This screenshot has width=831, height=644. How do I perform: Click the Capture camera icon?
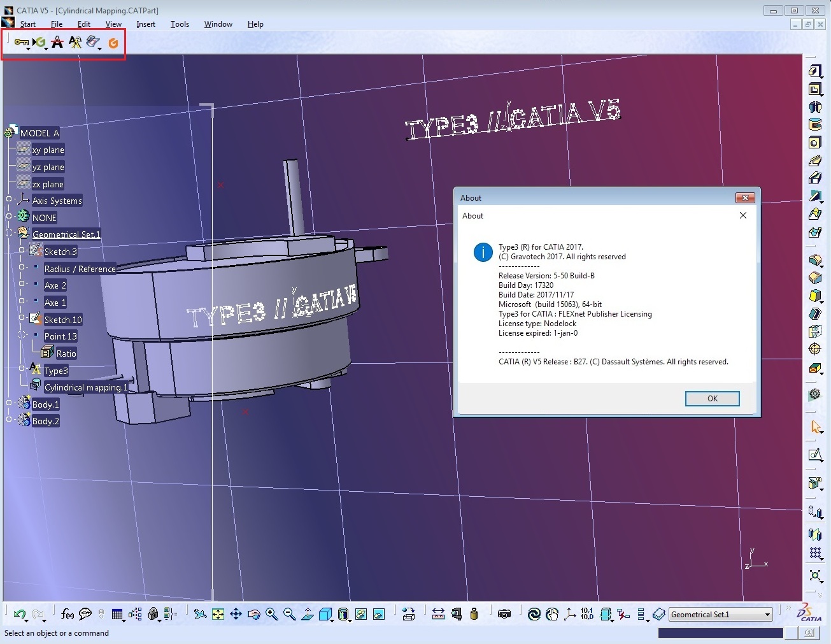click(x=504, y=614)
